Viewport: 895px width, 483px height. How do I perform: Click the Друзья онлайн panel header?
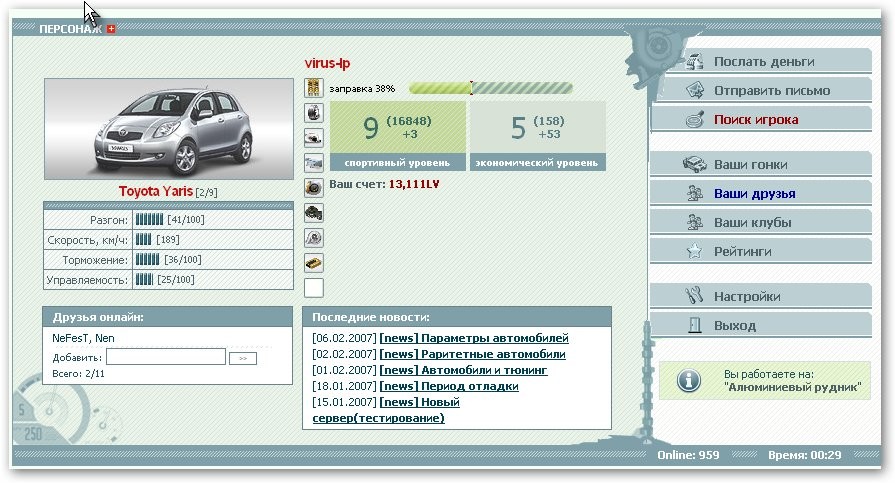(x=168, y=317)
